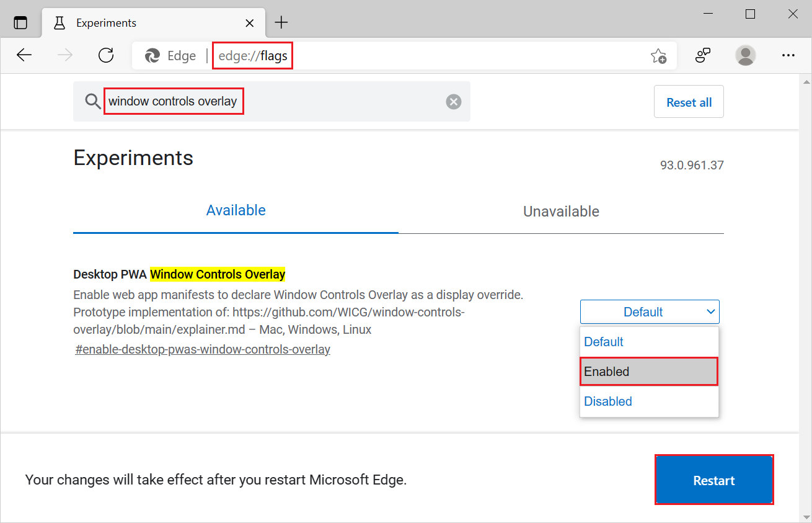Screen dimensions: 812x523
Task: Open the user profile avatar
Action: click(x=745, y=55)
